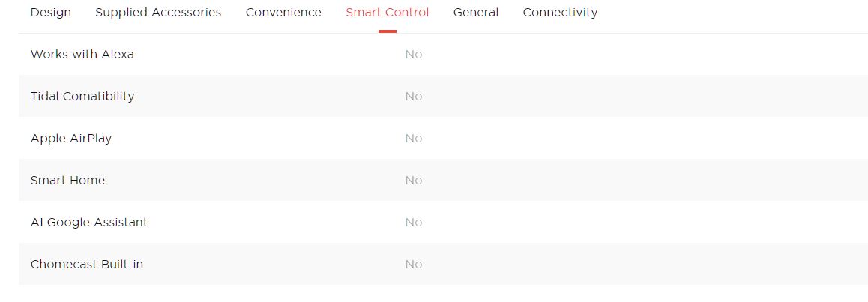Click the tab bar divider line under Connectivity
The width and height of the screenshot is (868, 302).
point(560,33)
